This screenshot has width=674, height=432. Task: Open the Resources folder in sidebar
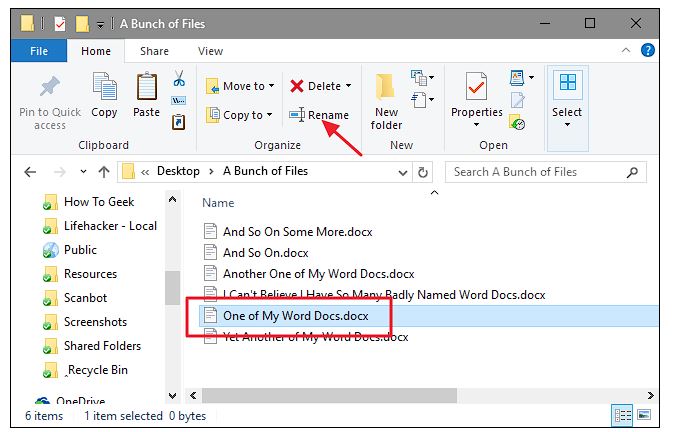(80, 274)
